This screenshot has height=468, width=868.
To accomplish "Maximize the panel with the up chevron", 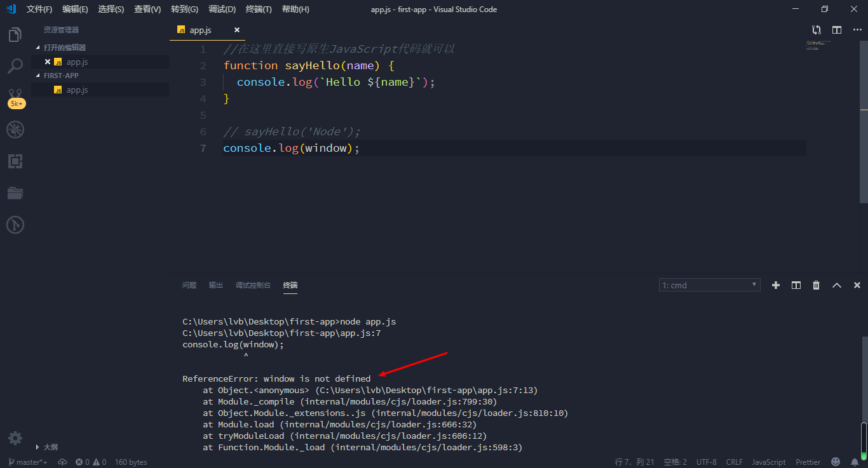I will [x=837, y=285].
